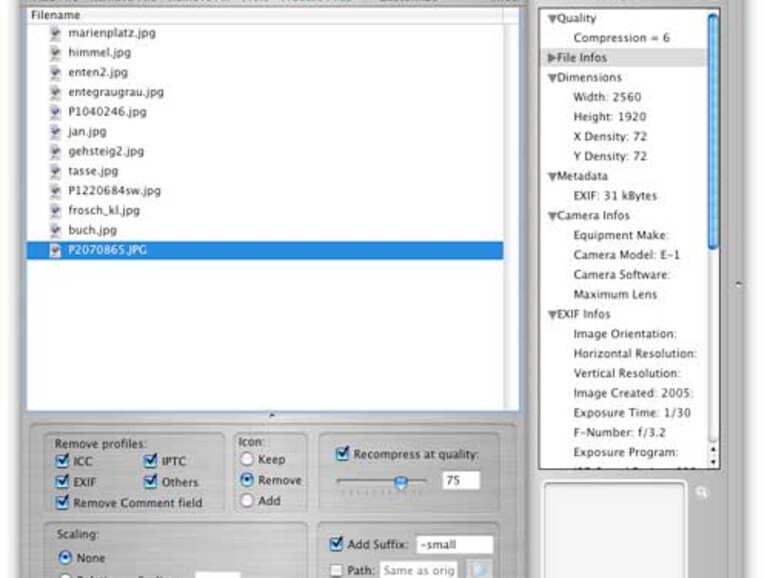Click the file icon next to frosch_kl.jpg

coord(55,210)
